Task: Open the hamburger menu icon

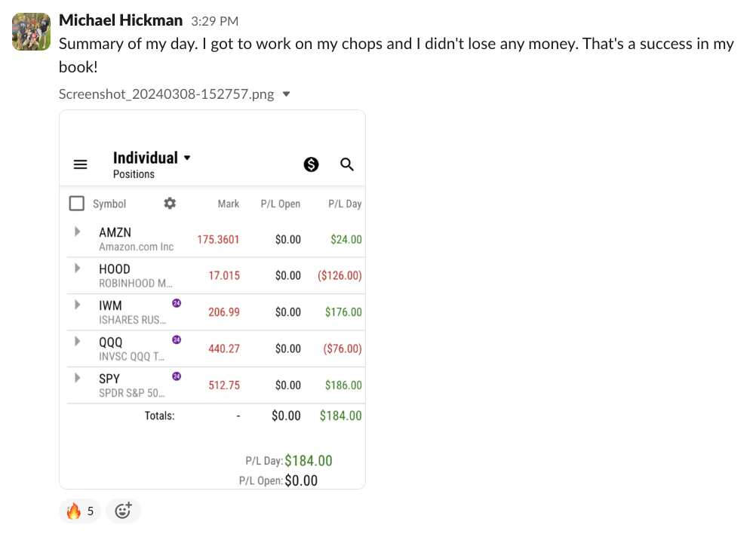Action: pyautogui.click(x=80, y=164)
